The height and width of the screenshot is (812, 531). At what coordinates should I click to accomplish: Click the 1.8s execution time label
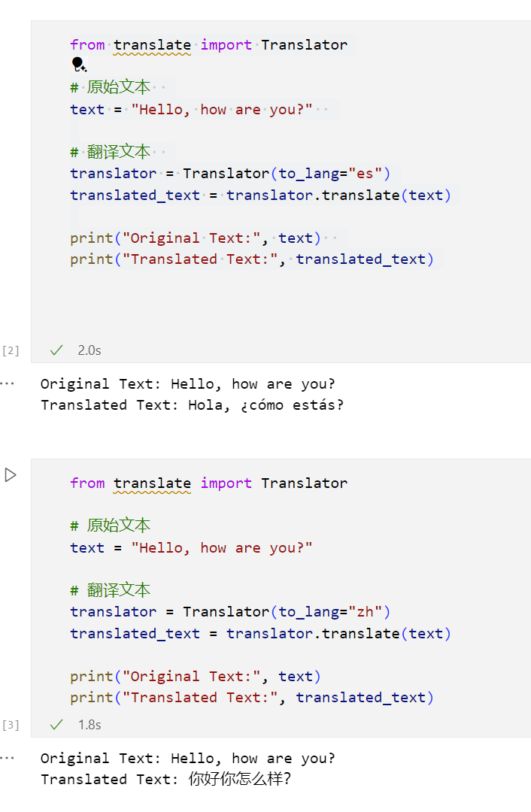(x=89, y=725)
